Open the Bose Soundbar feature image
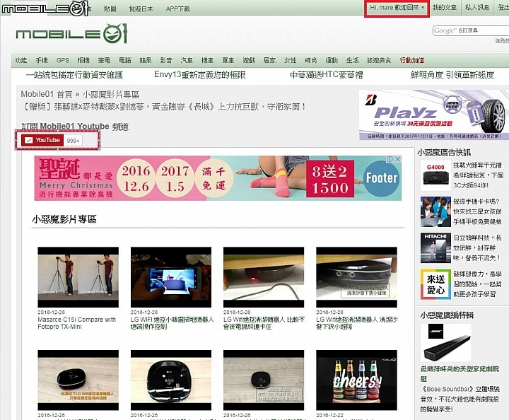Viewport: 509px width, 420px height. point(445,342)
